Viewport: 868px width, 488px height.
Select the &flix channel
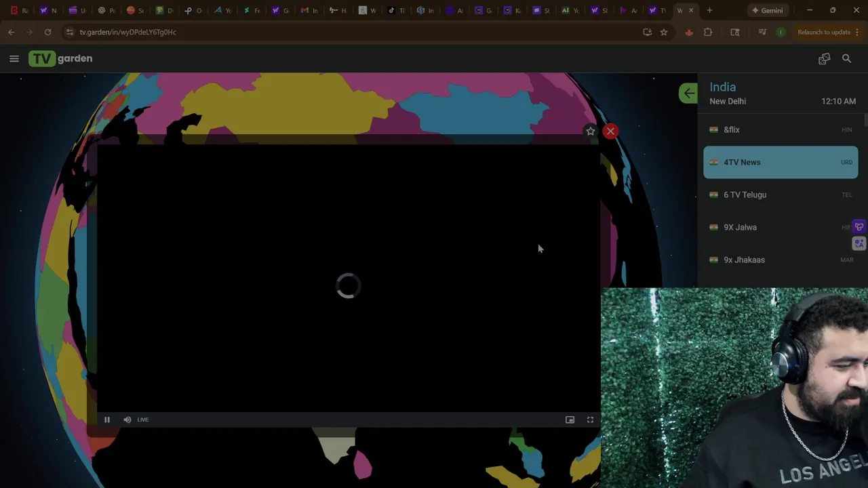pos(781,129)
